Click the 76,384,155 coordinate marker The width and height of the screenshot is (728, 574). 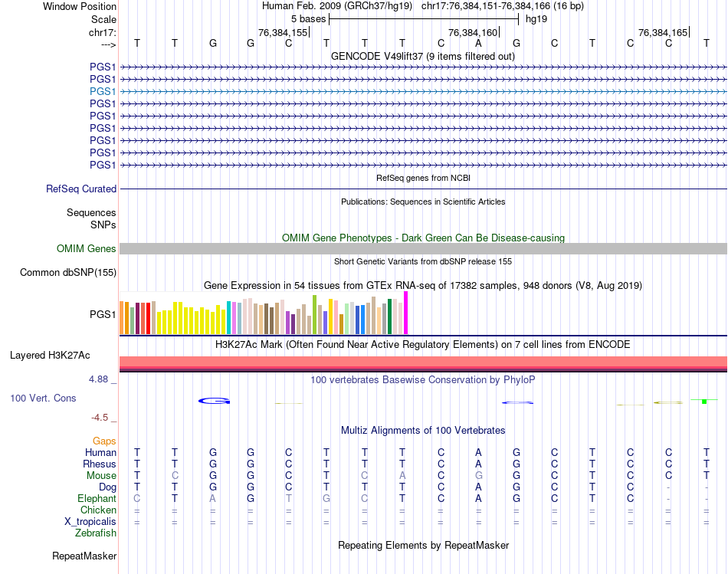[283, 32]
